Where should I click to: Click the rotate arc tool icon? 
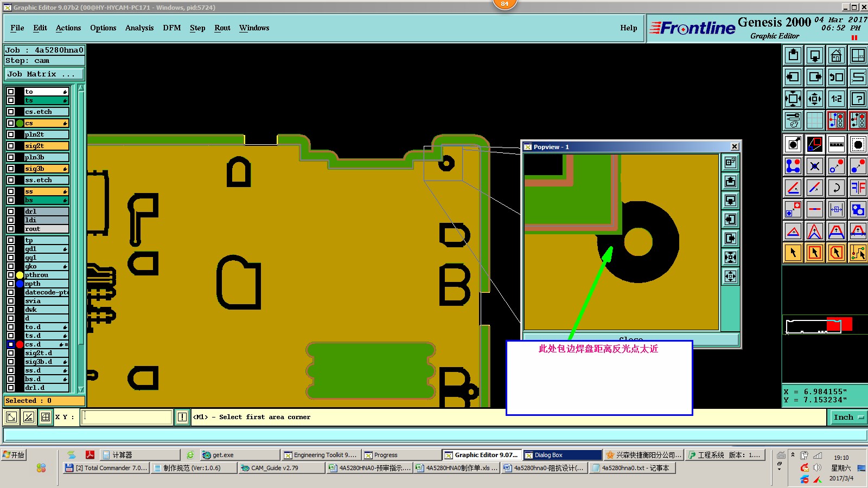pyautogui.click(x=836, y=188)
